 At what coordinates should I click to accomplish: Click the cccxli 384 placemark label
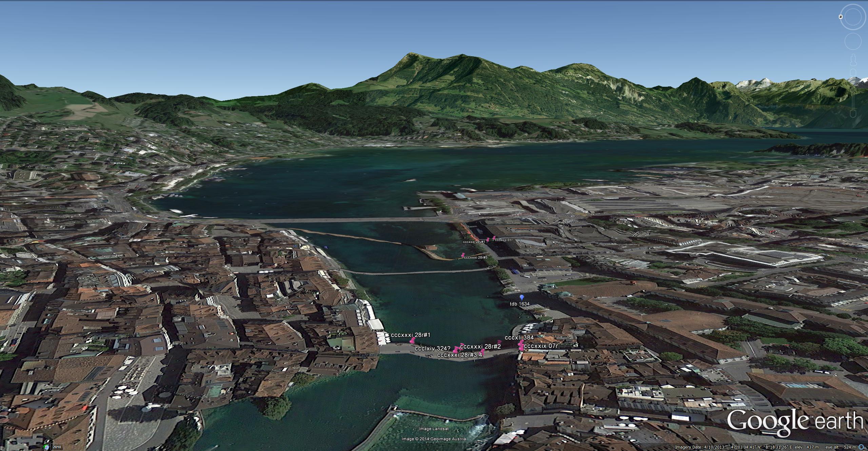[x=519, y=337]
